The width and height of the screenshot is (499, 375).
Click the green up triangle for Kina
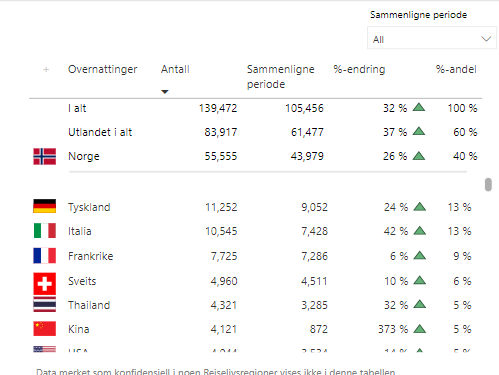420,329
